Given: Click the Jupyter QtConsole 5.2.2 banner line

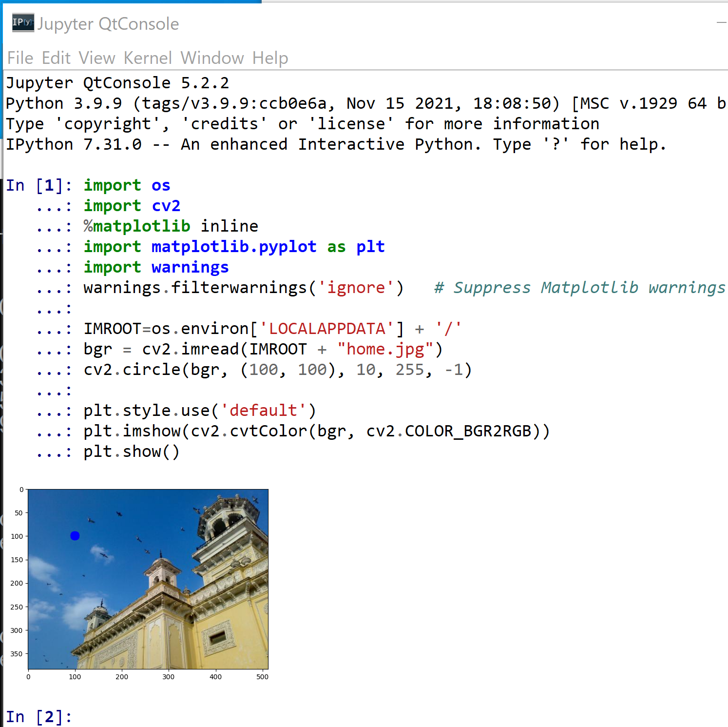Looking at the screenshot, I should click(x=117, y=83).
